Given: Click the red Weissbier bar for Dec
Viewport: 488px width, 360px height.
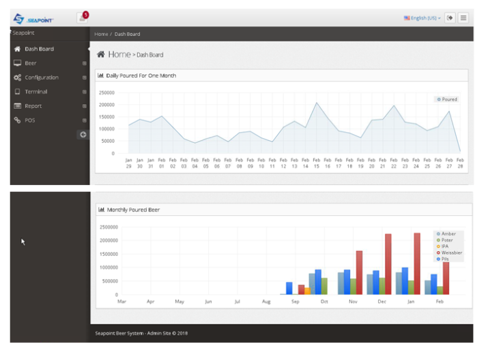Looking at the screenshot, I should pyautogui.click(x=388, y=264).
